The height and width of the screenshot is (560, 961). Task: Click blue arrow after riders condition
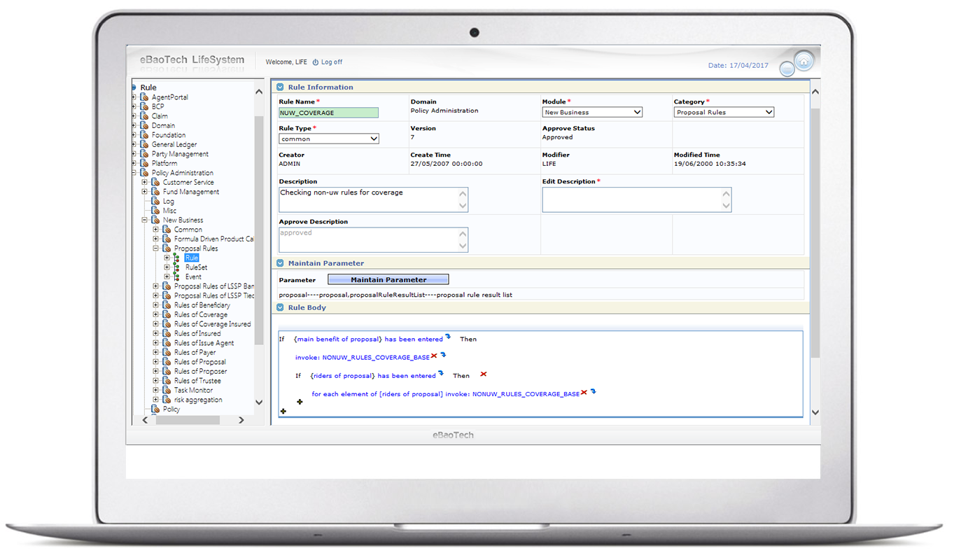tap(441, 374)
